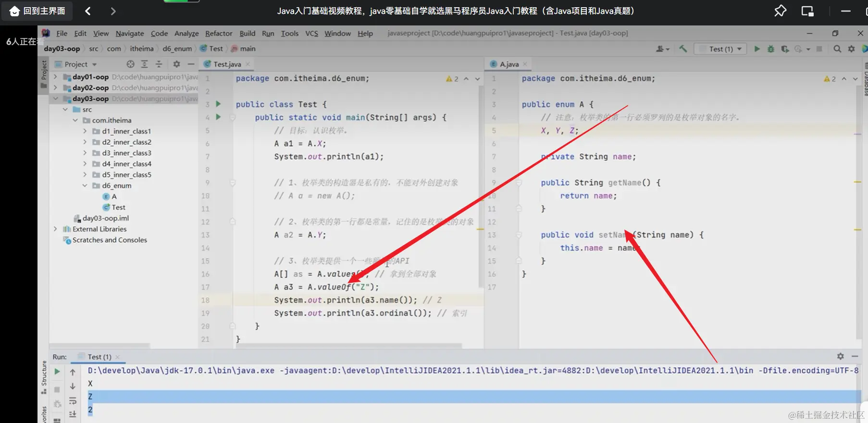Open the Navigate menu
The height and width of the screenshot is (423, 868).
(130, 34)
